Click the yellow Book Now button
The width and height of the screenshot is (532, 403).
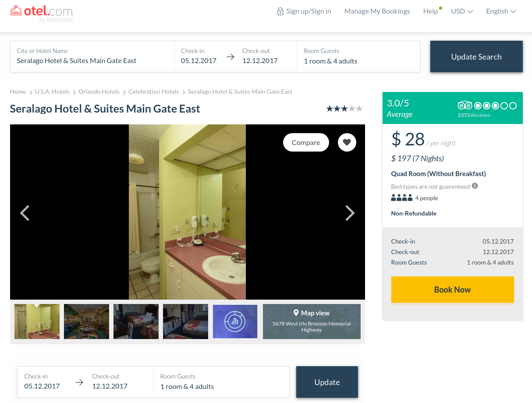[x=453, y=290]
